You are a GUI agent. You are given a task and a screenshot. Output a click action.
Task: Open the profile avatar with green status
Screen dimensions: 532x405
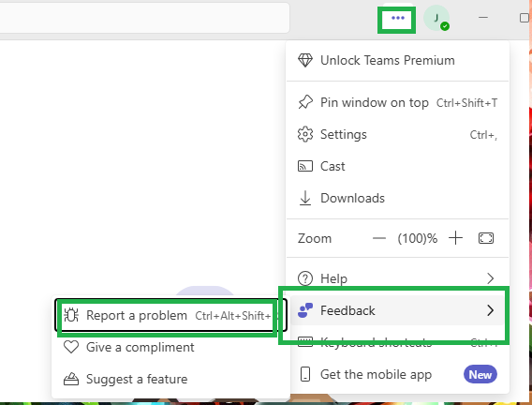tap(436, 18)
